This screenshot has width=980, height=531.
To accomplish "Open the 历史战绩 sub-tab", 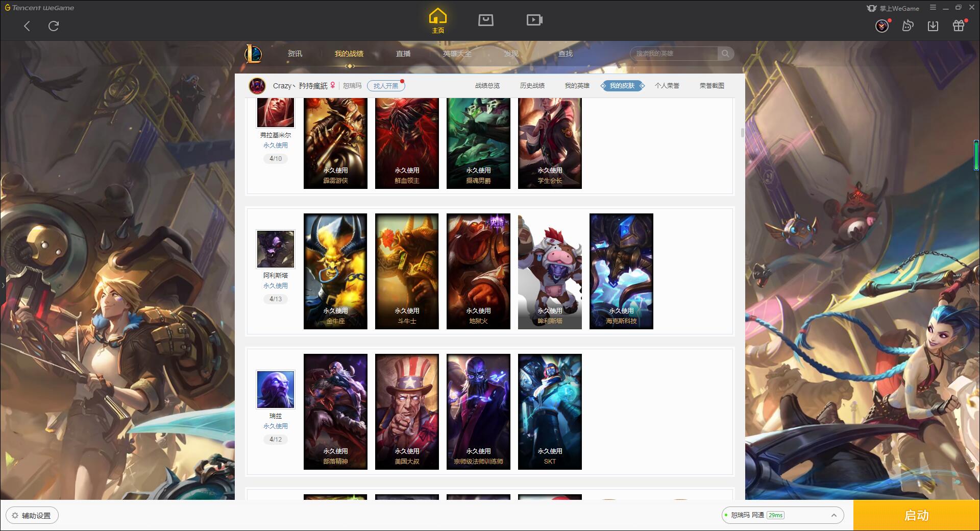I will tap(532, 86).
